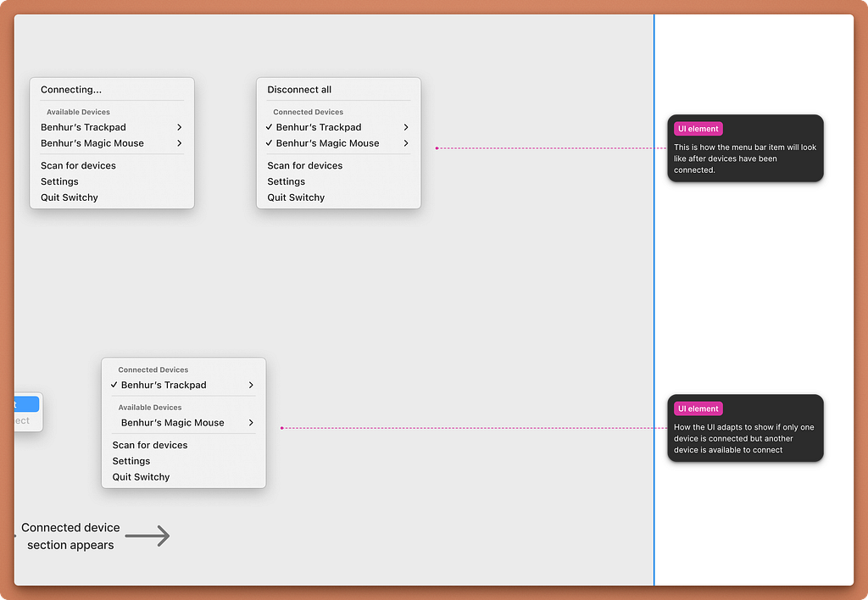Image resolution: width=868 pixels, height=600 pixels.
Task: Click the Connected Devices header in bottom menu
Action: pos(153,369)
